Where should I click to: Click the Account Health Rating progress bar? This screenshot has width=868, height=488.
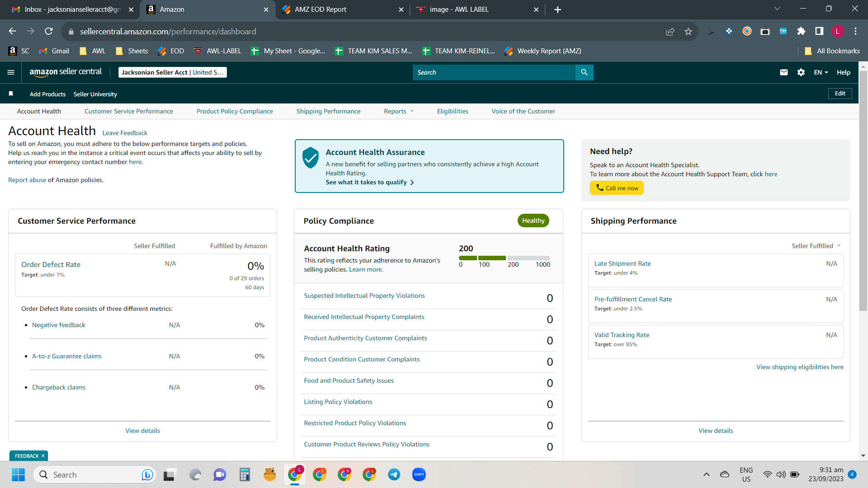point(505,258)
